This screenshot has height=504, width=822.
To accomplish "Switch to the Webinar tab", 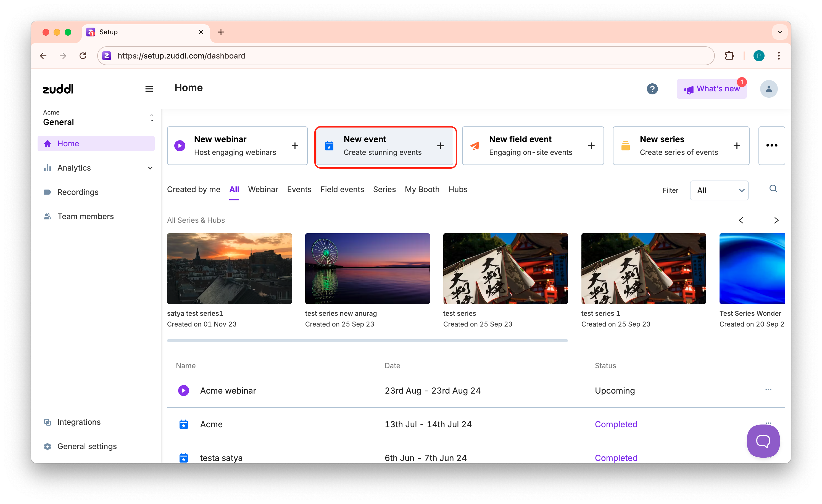I will (263, 189).
